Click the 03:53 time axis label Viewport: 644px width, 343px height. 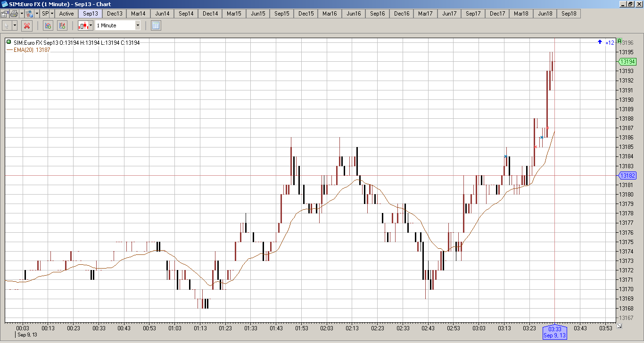[x=605, y=328]
